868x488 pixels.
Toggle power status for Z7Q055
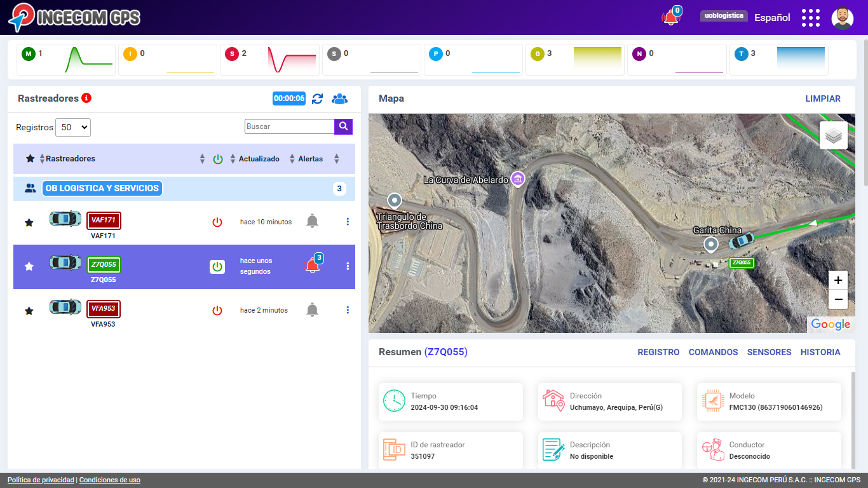pyautogui.click(x=217, y=267)
